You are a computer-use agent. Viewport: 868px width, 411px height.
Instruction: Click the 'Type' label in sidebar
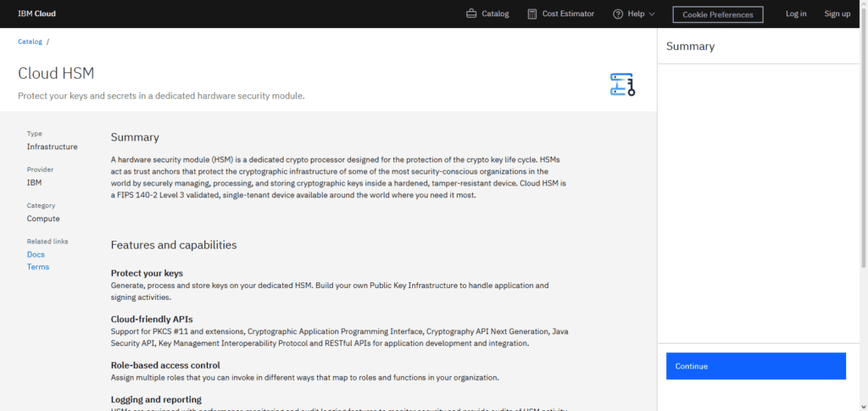[34, 133]
